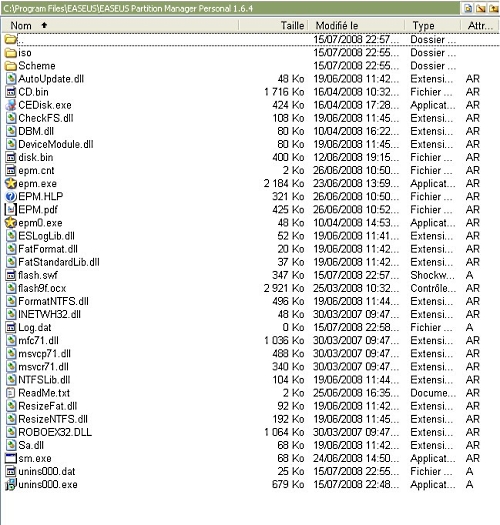Click the '24/06/2008 14:50...' date cell
Viewport: 500px width, 525px height.
tap(356, 458)
